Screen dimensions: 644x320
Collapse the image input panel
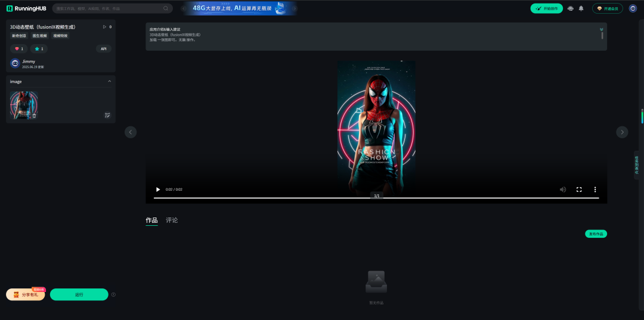coord(109,81)
